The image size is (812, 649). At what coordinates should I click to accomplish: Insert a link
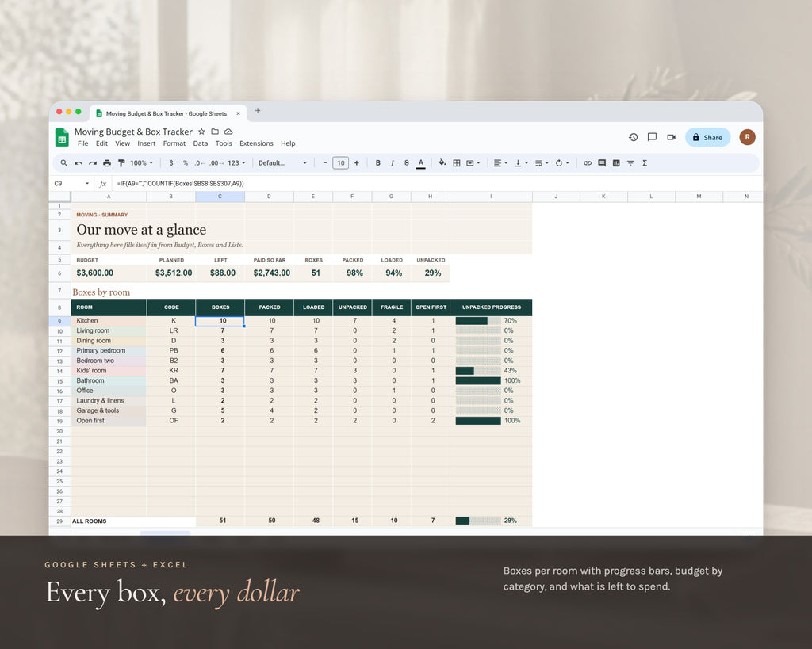click(x=588, y=163)
